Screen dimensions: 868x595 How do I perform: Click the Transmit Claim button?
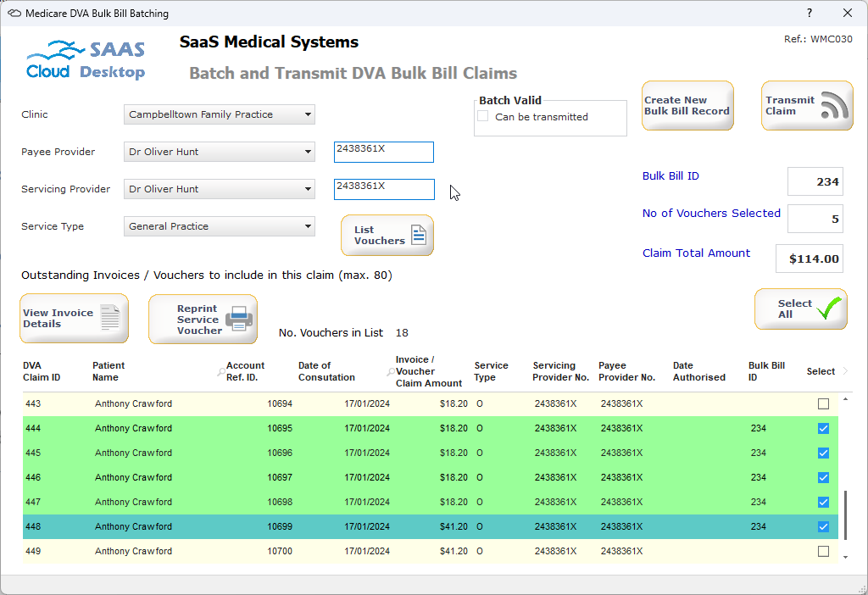pyautogui.click(x=807, y=106)
